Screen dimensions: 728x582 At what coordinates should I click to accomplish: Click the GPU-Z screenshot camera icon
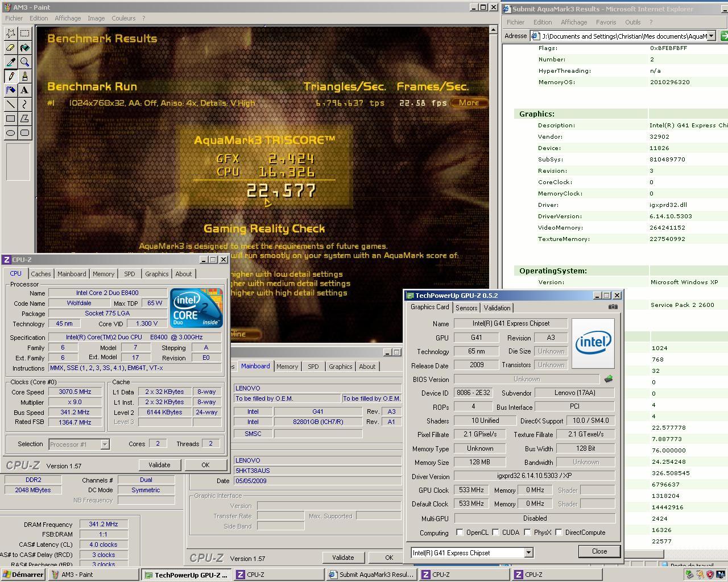pos(613,307)
